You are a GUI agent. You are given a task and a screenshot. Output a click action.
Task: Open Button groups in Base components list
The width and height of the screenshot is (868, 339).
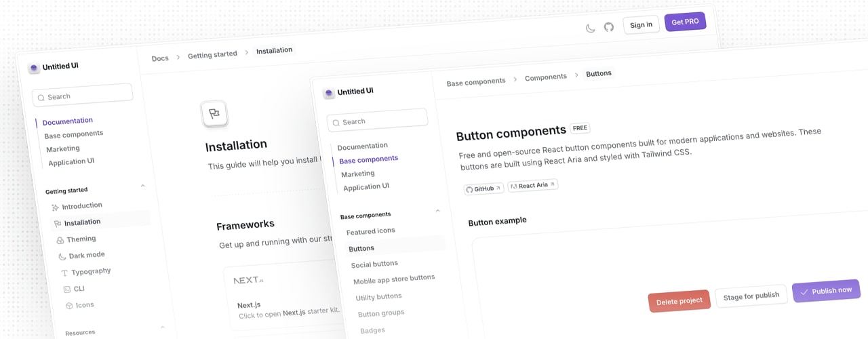coord(381,313)
